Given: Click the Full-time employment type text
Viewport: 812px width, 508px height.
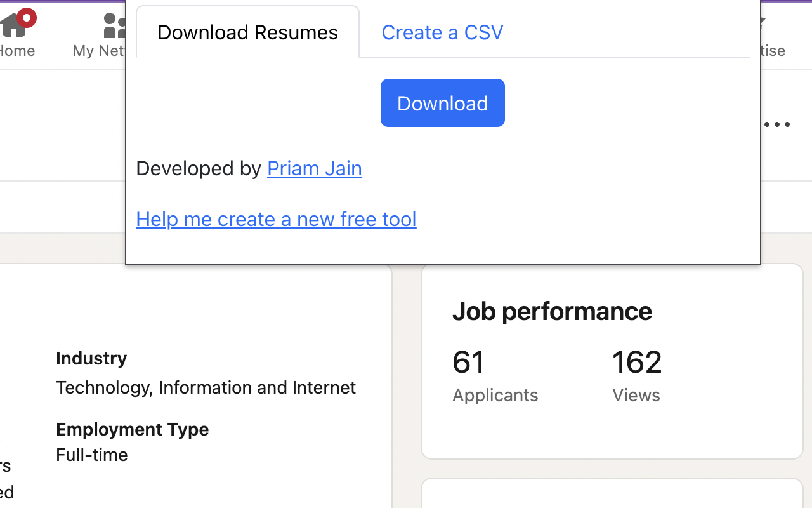Looking at the screenshot, I should pos(91,455).
